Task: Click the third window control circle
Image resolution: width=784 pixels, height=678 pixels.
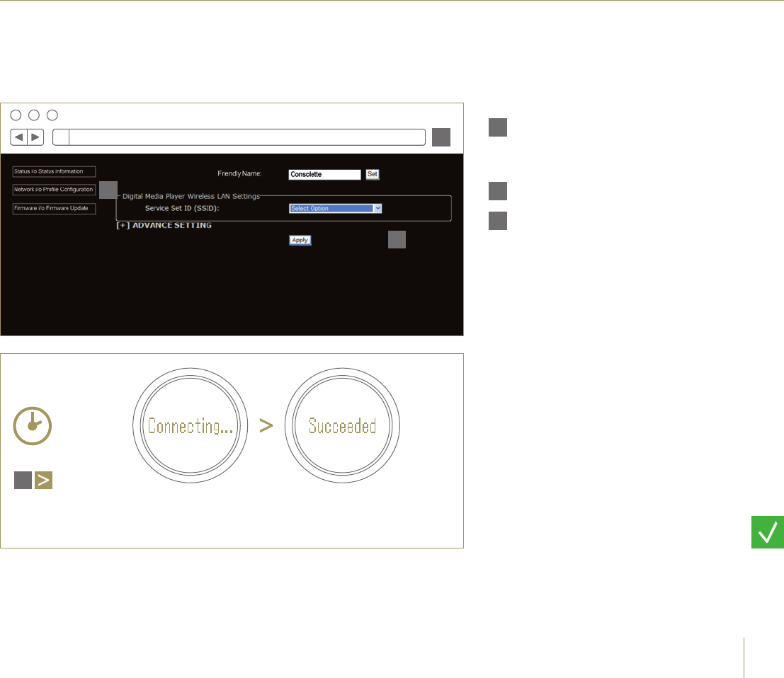Action: coord(52,115)
